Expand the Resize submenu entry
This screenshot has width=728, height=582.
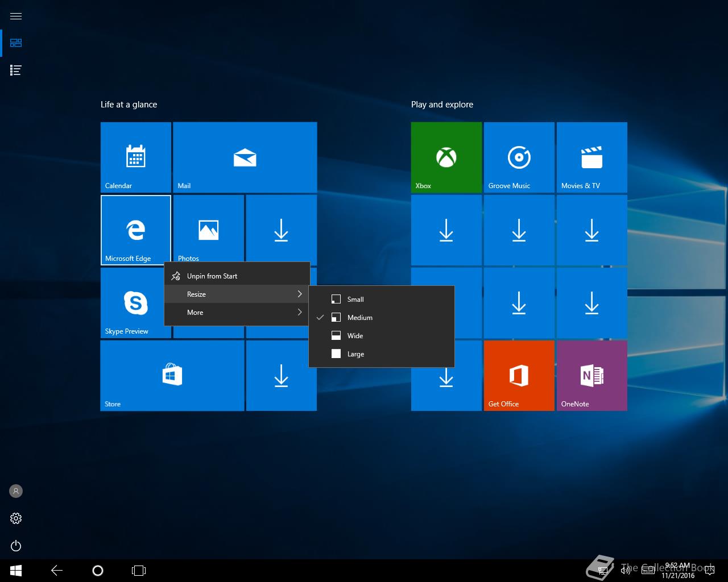coord(237,294)
